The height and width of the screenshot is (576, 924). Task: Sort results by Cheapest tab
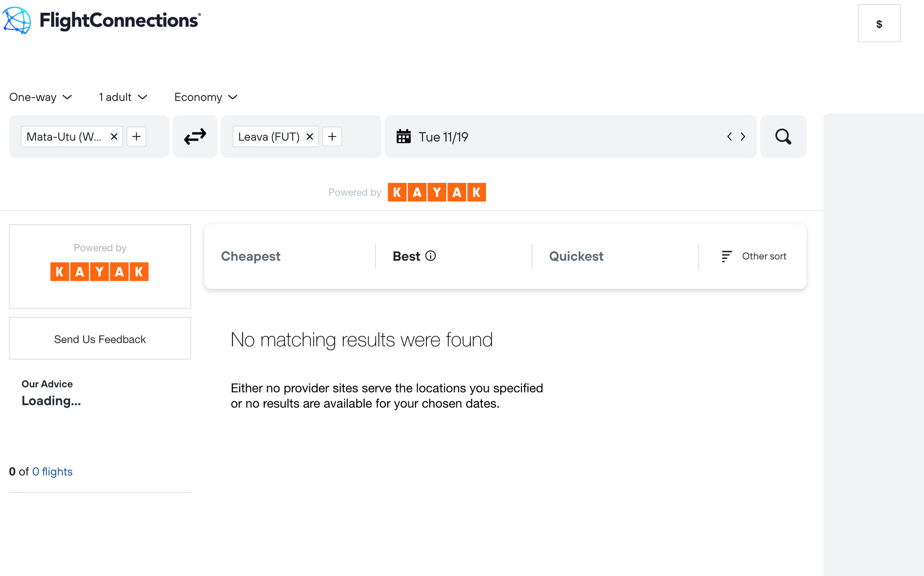click(x=250, y=256)
